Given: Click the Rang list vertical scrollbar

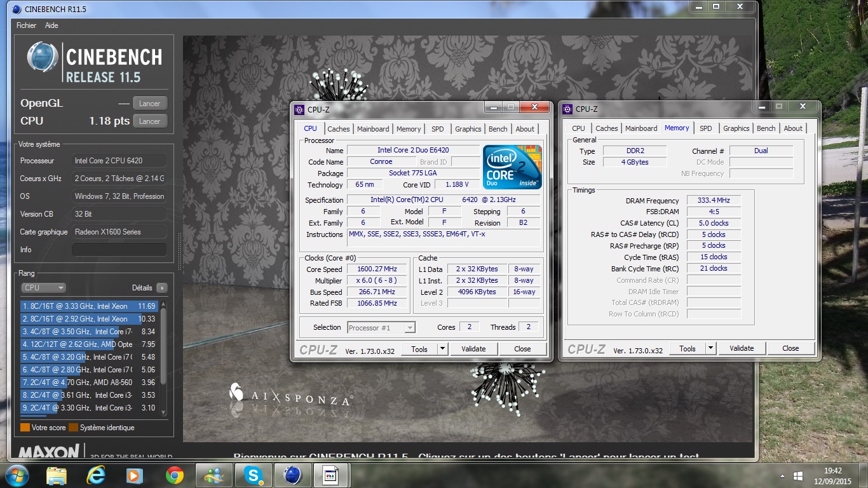Looking at the screenshot, I should click(x=163, y=358).
